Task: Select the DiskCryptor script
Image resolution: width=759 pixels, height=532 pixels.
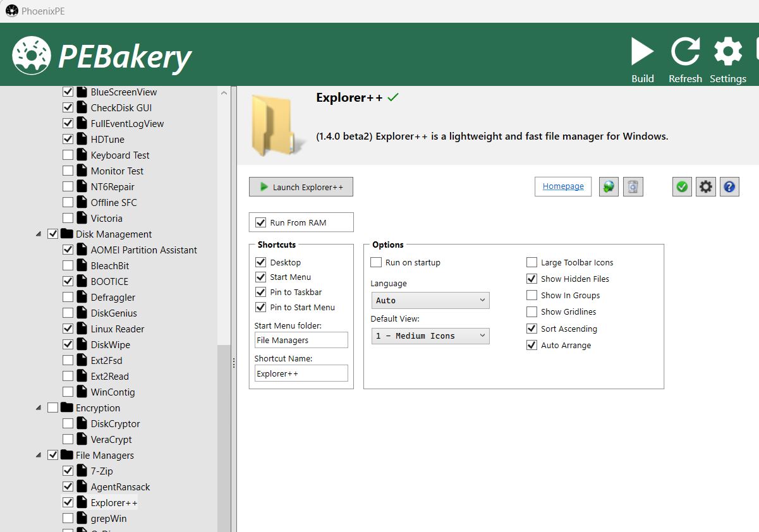Action: click(x=115, y=423)
